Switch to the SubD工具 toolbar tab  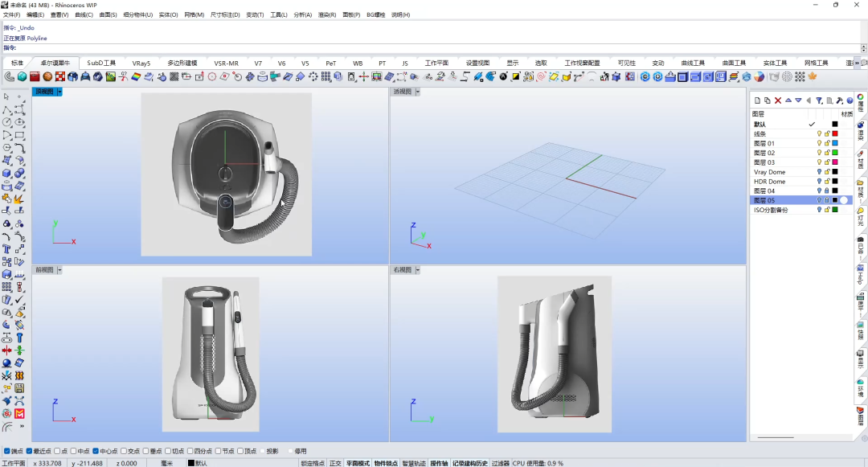coord(101,63)
